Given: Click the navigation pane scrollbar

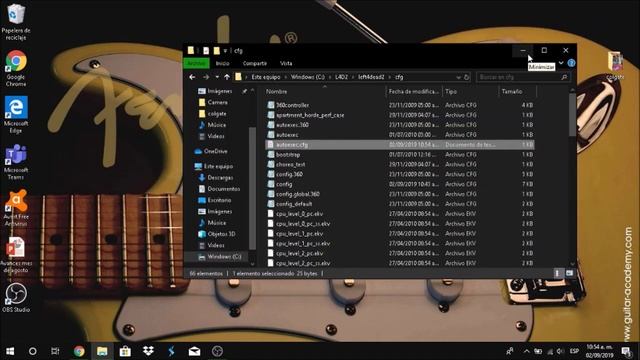Looking at the screenshot, I should coord(252,188).
